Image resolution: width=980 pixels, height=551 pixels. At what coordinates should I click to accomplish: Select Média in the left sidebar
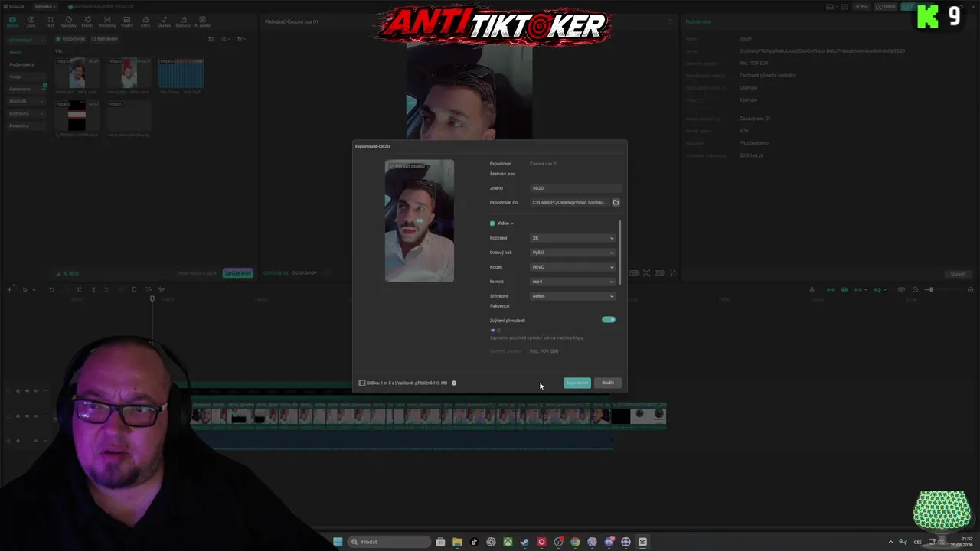(16, 52)
